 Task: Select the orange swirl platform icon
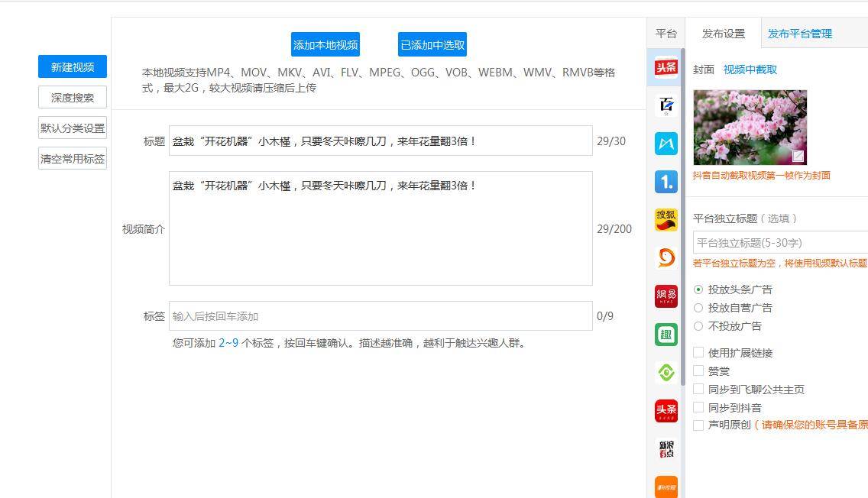pyautogui.click(x=666, y=258)
